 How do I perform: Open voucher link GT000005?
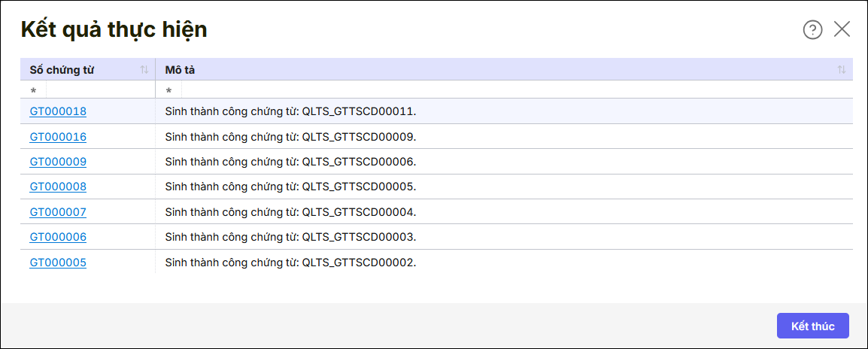click(58, 263)
